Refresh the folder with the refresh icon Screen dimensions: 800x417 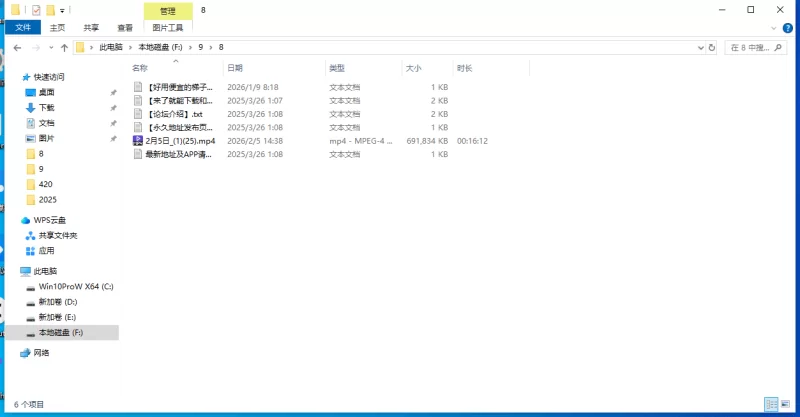[712, 47]
